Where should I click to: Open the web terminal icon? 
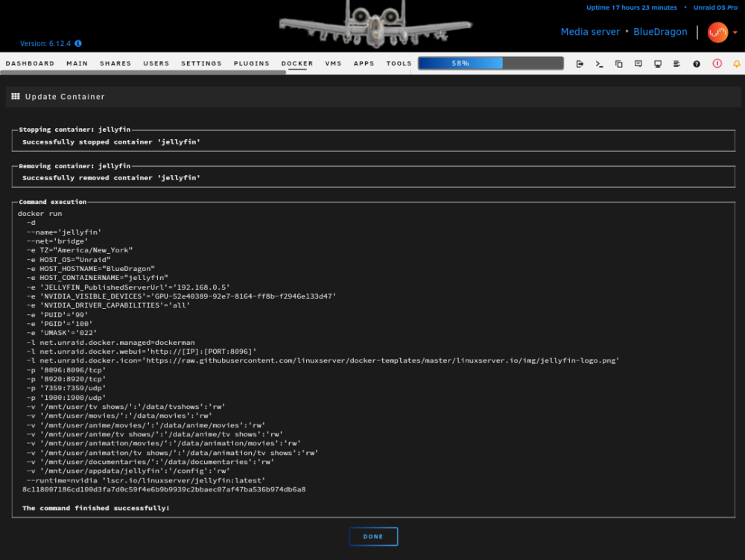pyautogui.click(x=599, y=63)
